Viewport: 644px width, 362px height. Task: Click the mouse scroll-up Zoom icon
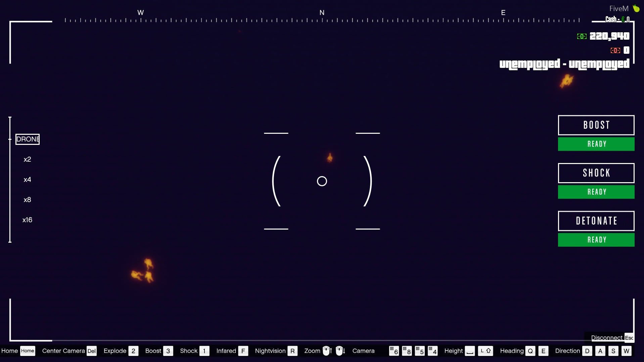point(327,351)
